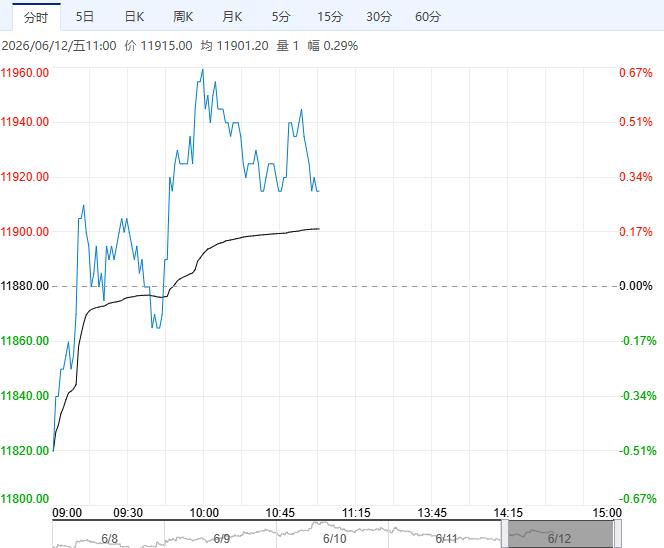Jump to 6/8 in the mini timeline
This screenshot has height=548, width=664.
point(109,539)
